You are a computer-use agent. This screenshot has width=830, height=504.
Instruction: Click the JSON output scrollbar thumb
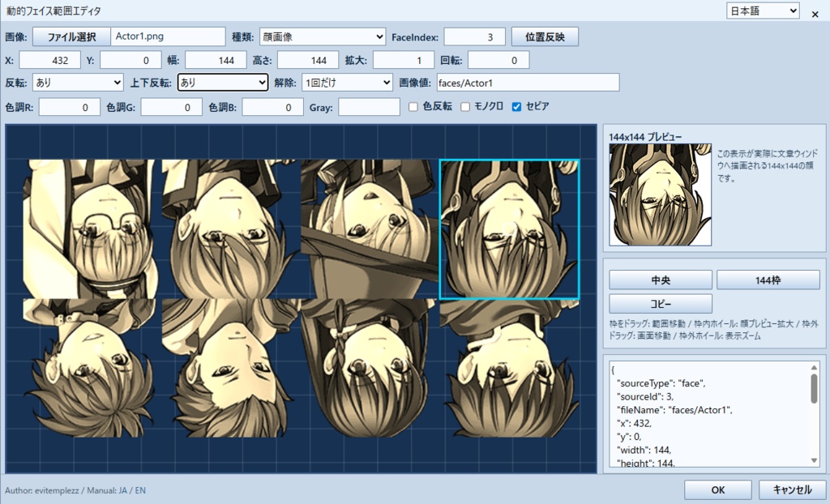[x=814, y=389]
